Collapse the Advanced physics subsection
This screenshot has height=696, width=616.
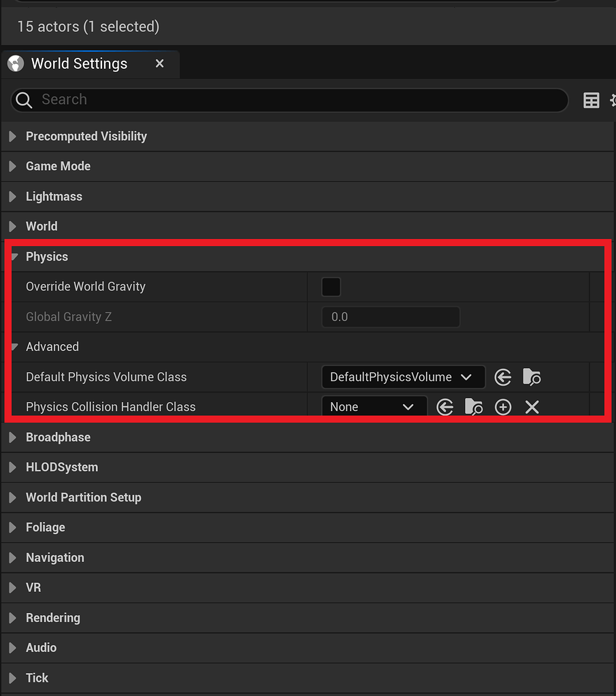pyautogui.click(x=15, y=346)
